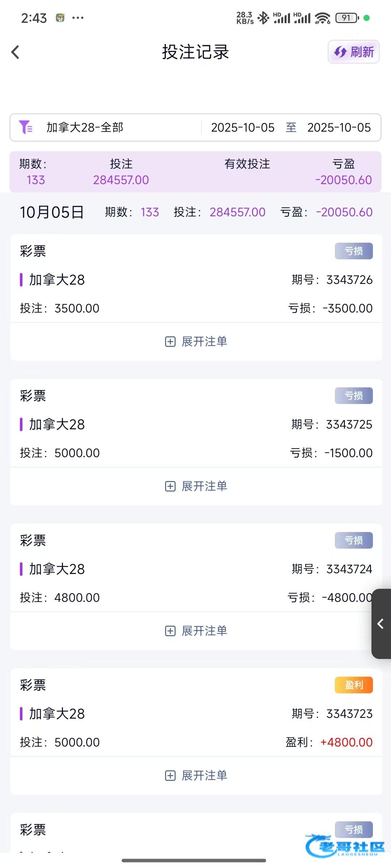Open the purple filter funnel icon

[25, 127]
